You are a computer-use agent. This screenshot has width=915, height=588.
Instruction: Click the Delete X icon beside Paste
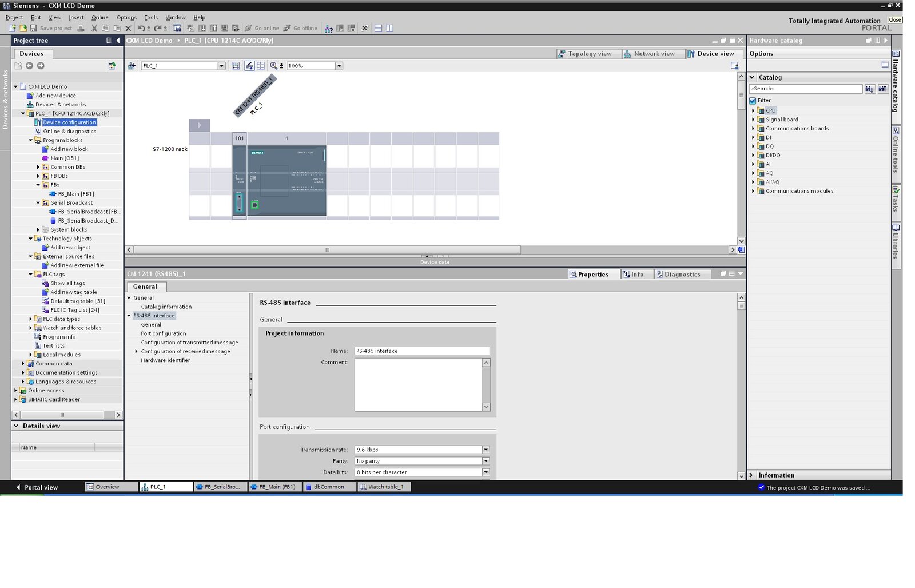tap(128, 28)
